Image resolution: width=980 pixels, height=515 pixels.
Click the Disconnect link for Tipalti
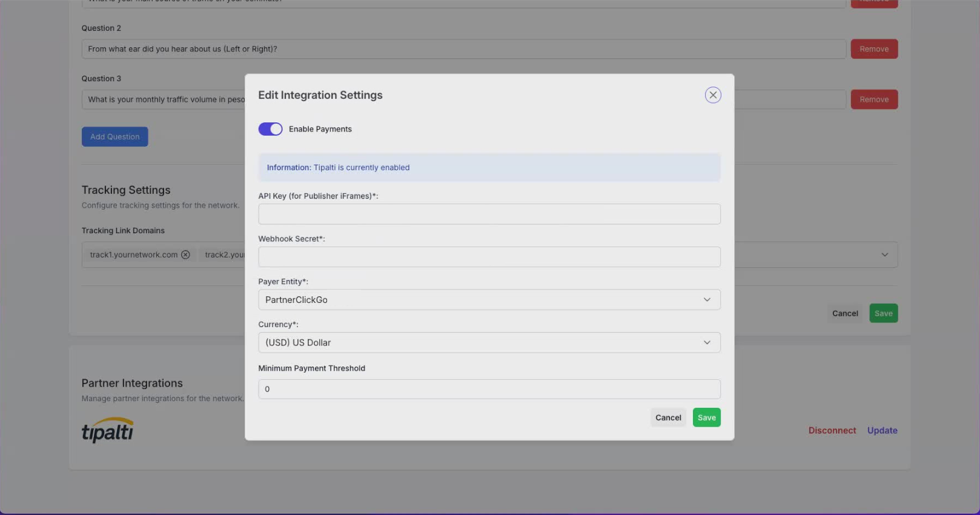(832, 430)
